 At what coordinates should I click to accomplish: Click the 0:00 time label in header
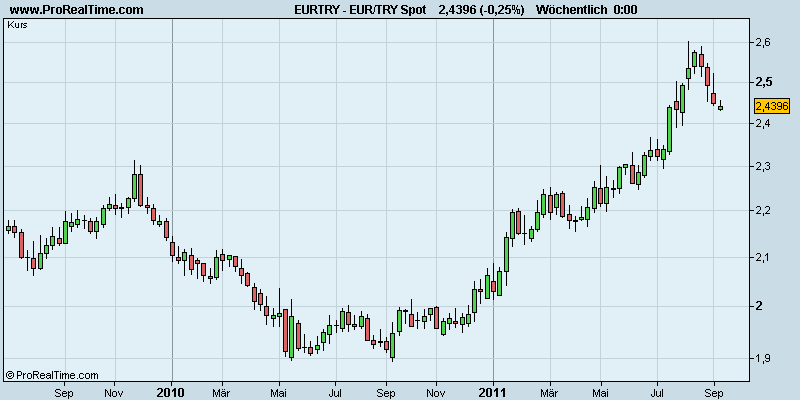pyautogui.click(x=626, y=10)
